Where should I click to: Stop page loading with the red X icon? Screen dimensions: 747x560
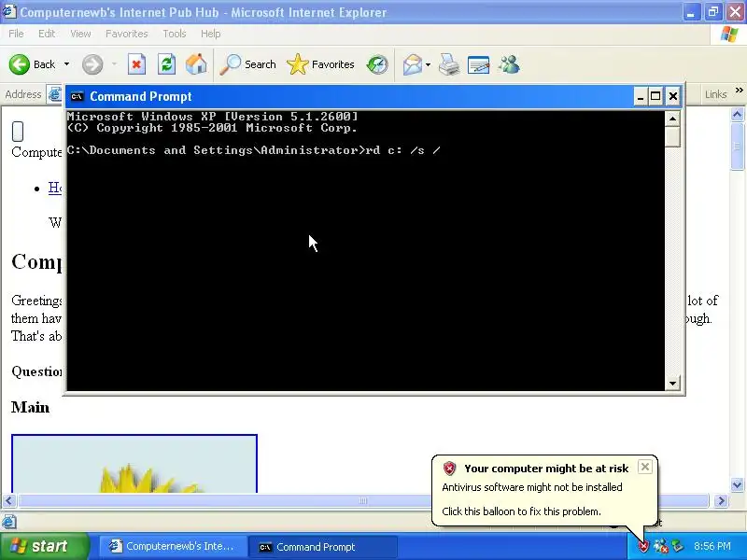click(x=136, y=64)
